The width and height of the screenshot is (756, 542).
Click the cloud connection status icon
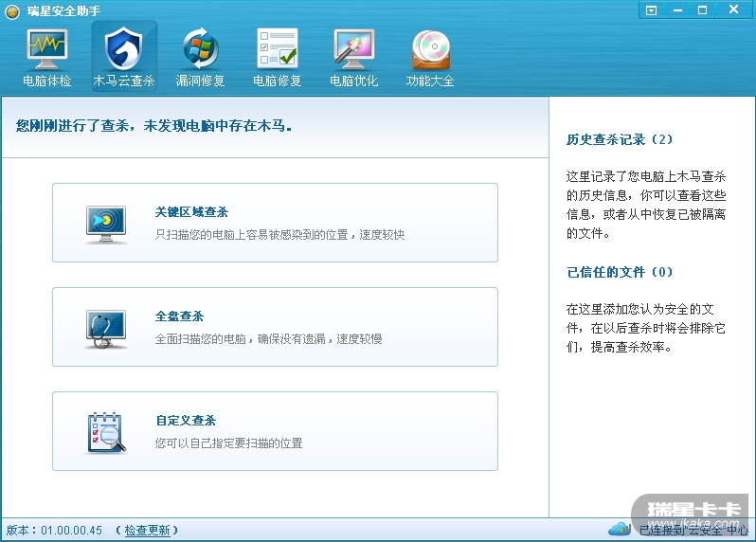coord(620,529)
